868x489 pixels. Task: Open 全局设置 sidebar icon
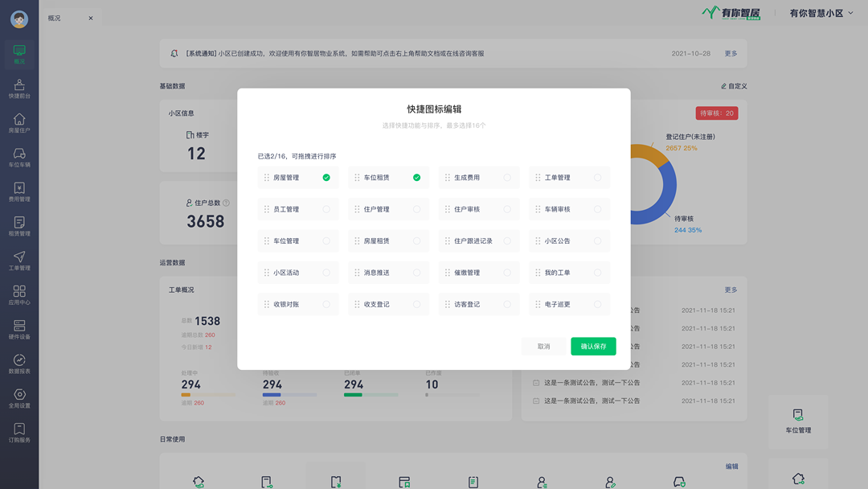(x=19, y=399)
